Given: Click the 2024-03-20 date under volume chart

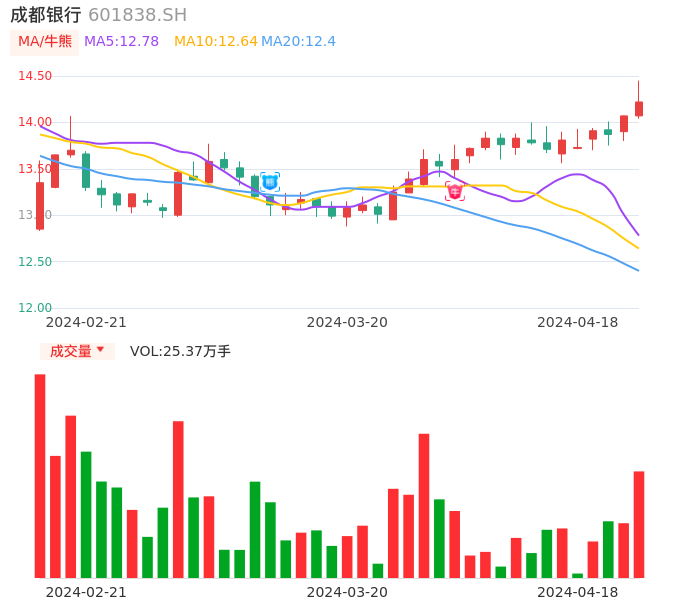Looking at the screenshot, I should pyautogui.click(x=347, y=592).
